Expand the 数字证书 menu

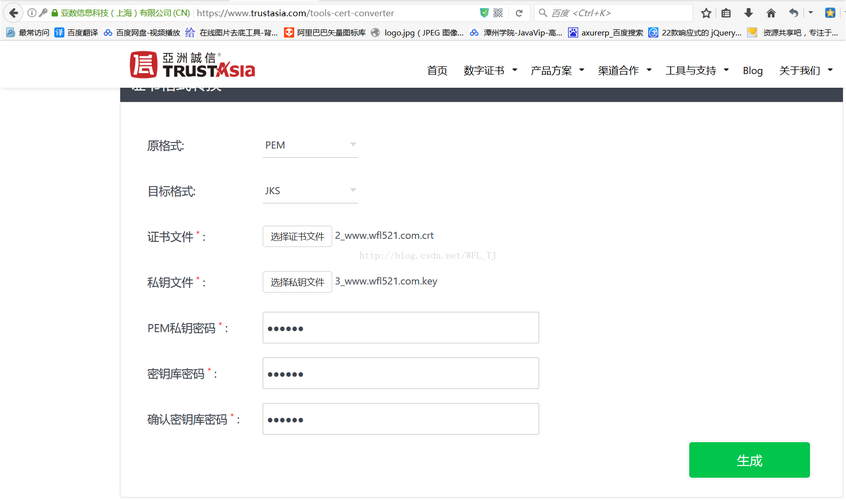click(x=490, y=71)
